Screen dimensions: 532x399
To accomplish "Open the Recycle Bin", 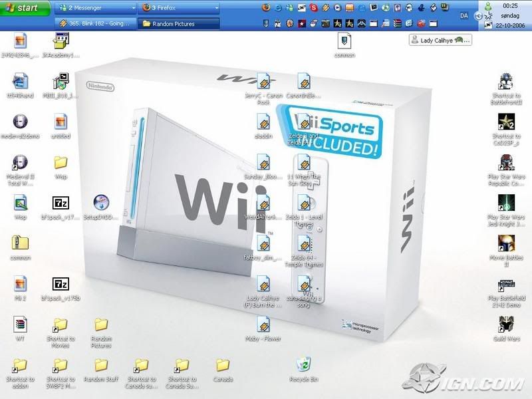I will pyautogui.click(x=304, y=370).
